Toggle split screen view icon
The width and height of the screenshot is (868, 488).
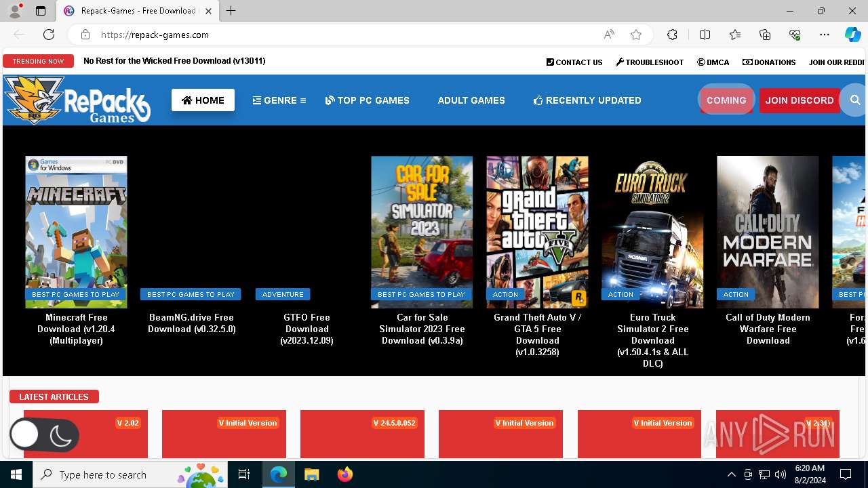(705, 35)
